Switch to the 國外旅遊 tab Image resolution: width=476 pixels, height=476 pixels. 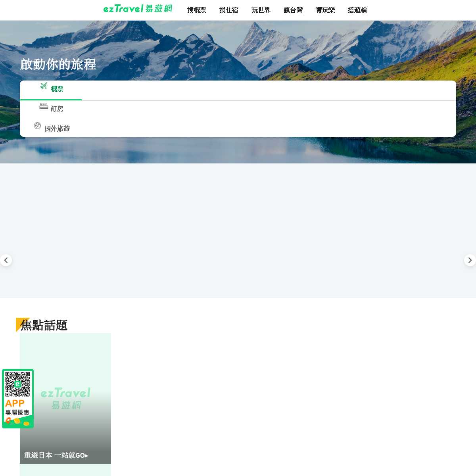[51, 128]
